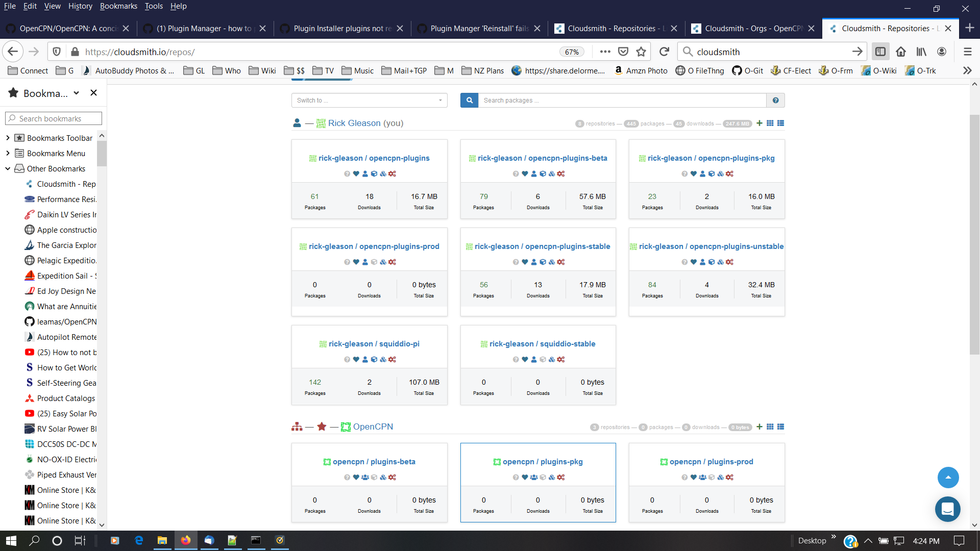Bookmark this page with the star icon
980x551 pixels.
641,52
